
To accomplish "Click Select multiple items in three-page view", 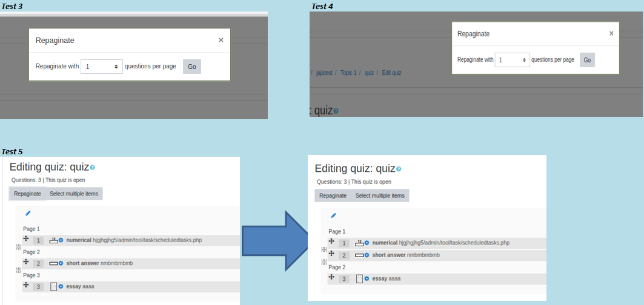I will (x=74, y=194).
